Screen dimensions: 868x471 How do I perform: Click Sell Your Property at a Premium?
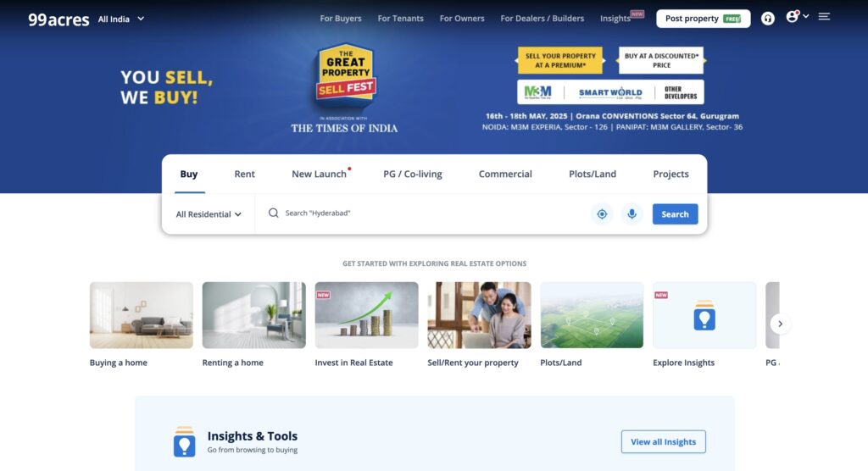(x=560, y=60)
